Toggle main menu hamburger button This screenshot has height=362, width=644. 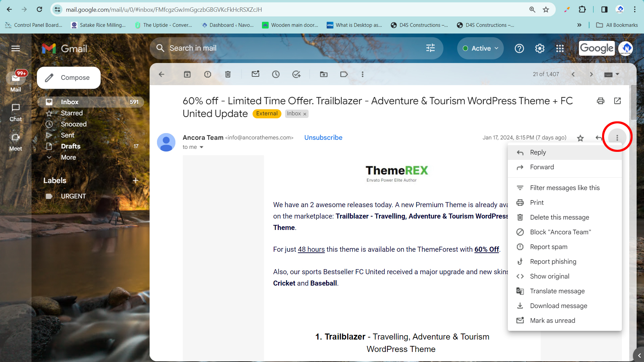click(15, 49)
